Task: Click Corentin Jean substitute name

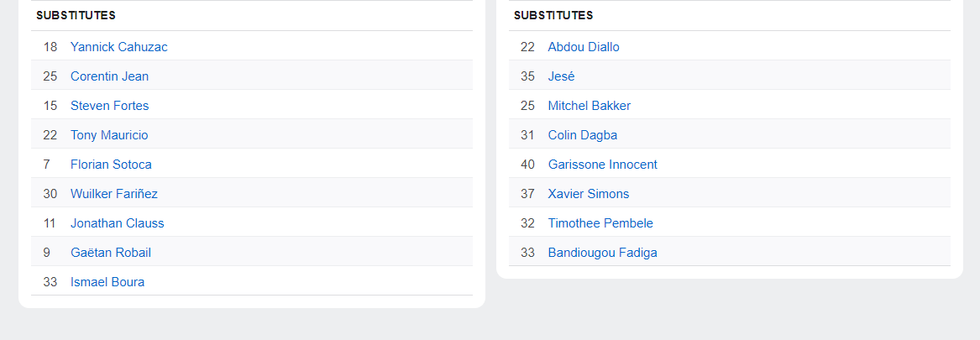Action: click(109, 76)
